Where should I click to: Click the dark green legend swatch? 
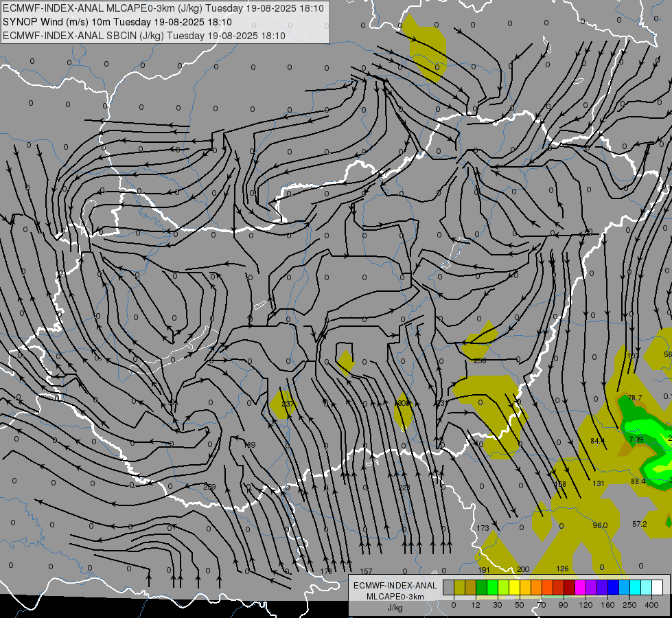[x=482, y=587]
